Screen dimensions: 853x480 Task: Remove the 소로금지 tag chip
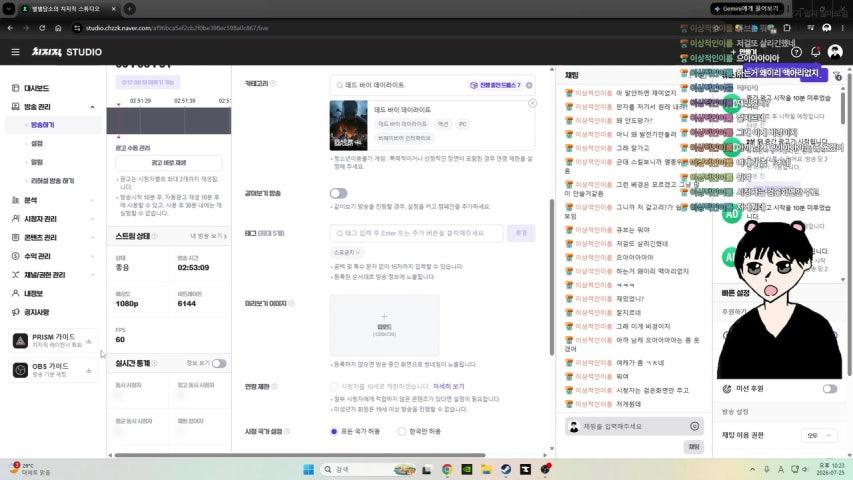tap(358, 253)
